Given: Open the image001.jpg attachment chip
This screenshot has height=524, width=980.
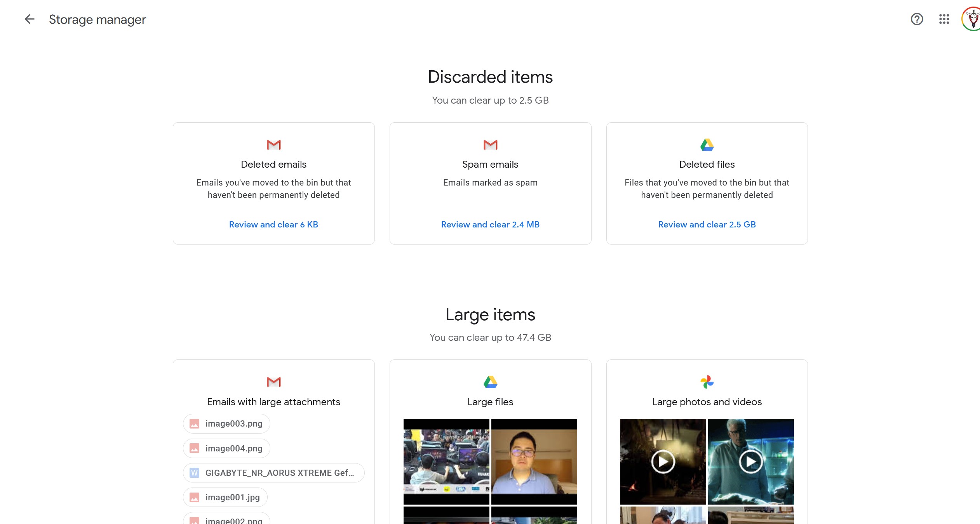Looking at the screenshot, I should (x=225, y=497).
